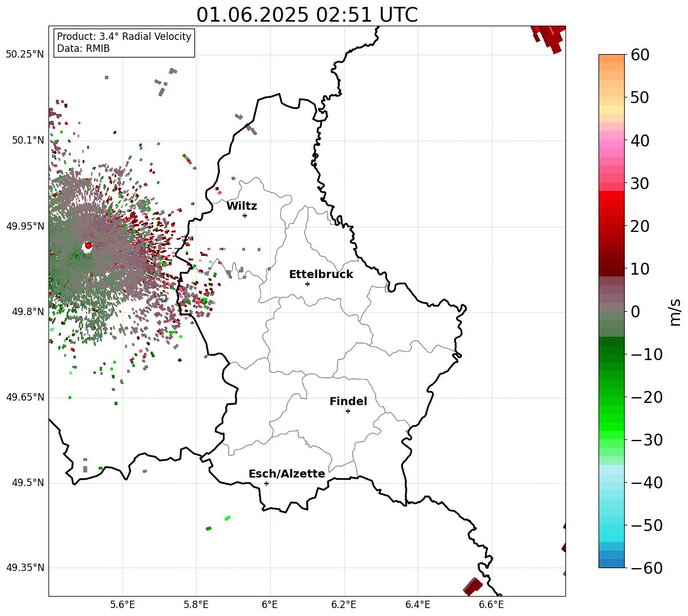
Task: Click the colorbar −60 tick label
Action: coord(647,568)
